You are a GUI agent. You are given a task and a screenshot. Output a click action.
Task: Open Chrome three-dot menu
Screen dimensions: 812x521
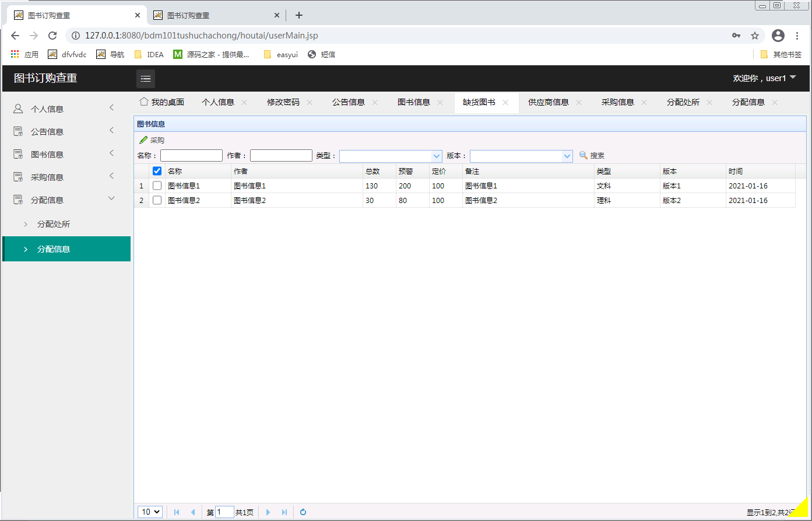point(797,36)
